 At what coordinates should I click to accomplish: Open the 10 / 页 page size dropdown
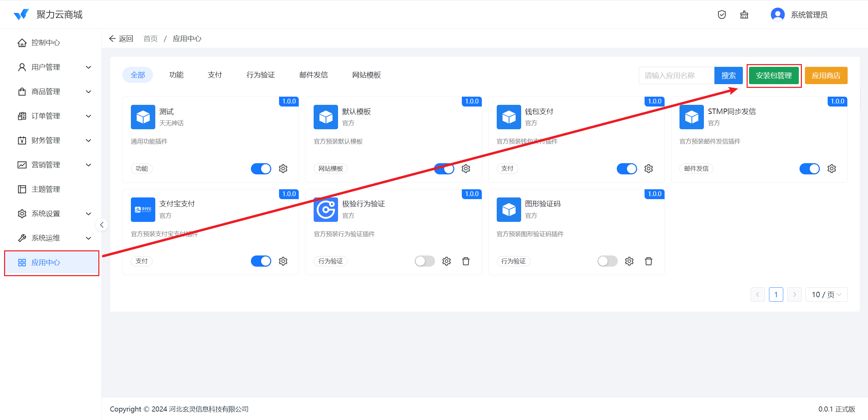pyautogui.click(x=826, y=294)
